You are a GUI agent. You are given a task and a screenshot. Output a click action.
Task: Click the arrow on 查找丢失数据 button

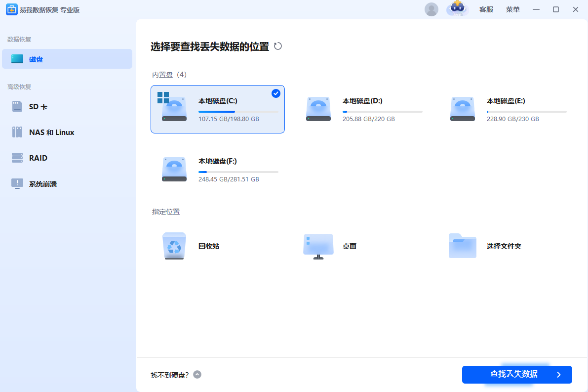(559, 374)
